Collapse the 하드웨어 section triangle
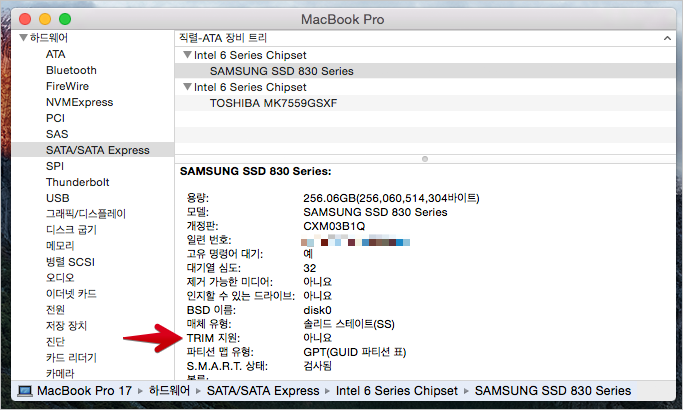 (24, 38)
